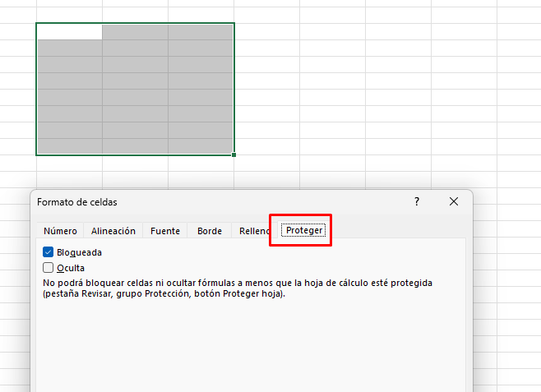This screenshot has height=392, width=541.
Task: Select the white active cell in the selection
Action: 69,31
